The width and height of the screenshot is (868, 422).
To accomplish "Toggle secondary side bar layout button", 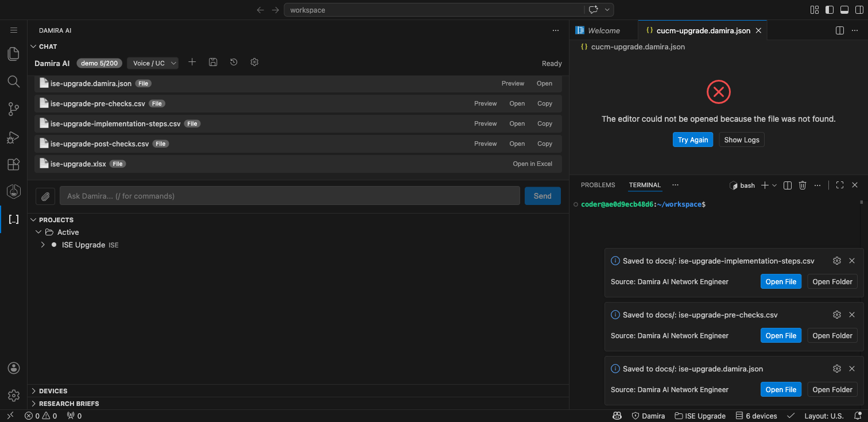I will click(859, 10).
